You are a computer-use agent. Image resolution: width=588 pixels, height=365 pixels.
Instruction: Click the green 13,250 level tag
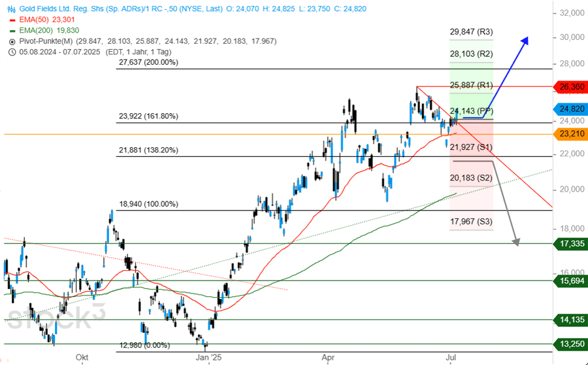coord(570,344)
